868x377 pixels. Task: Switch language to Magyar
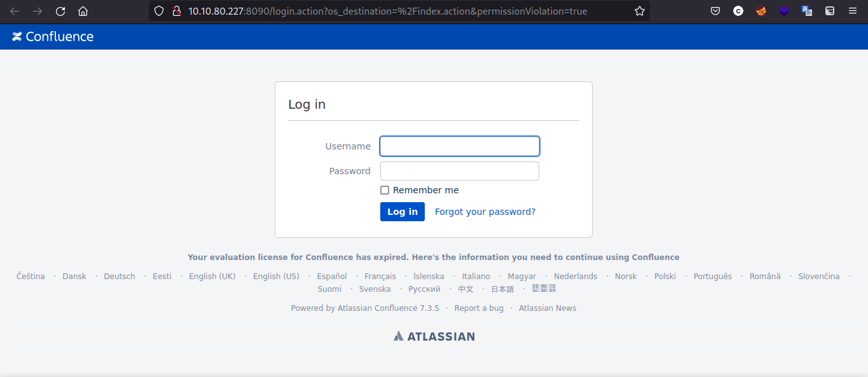coord(522,277)
